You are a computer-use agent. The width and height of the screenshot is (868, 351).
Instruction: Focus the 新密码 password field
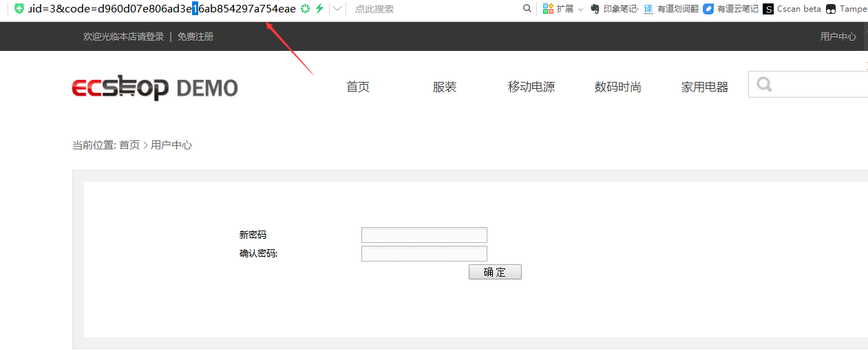(424, 235)
